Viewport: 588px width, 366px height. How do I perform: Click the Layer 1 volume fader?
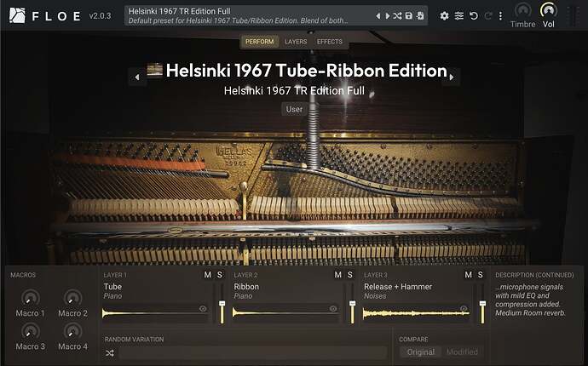click(x=222, y=304)
